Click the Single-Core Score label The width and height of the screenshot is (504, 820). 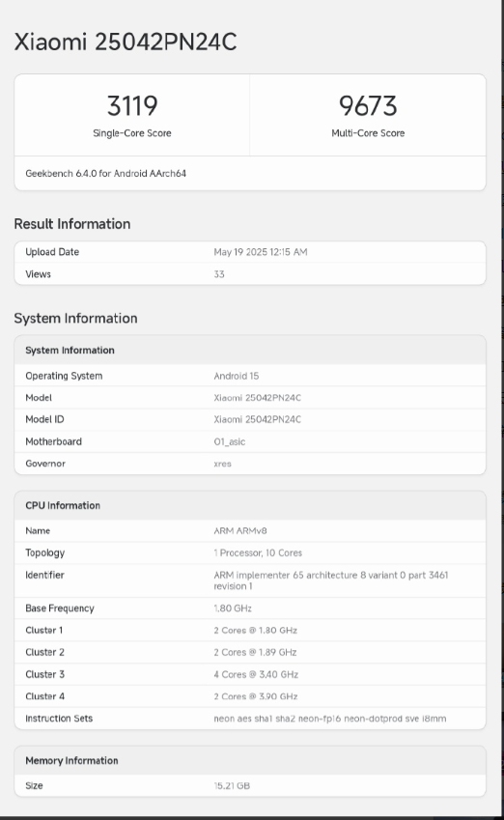point(132,133)
